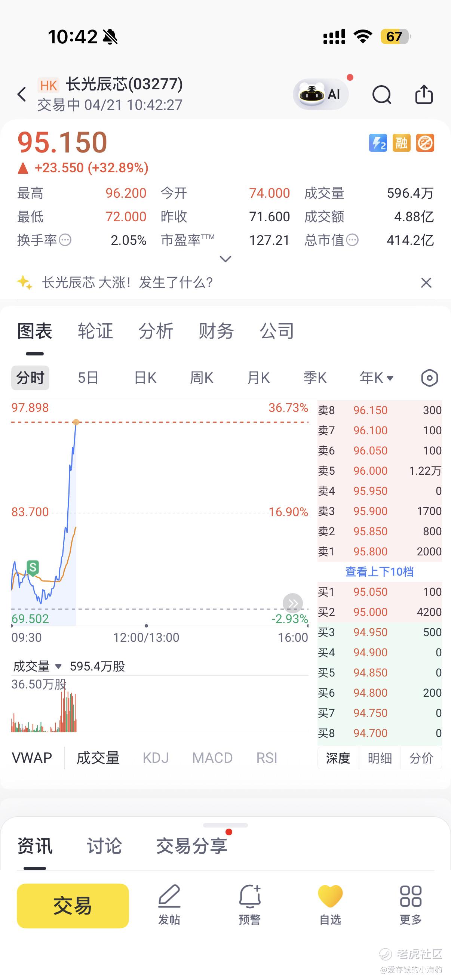Select the 周K chart period

click(202, 378)
